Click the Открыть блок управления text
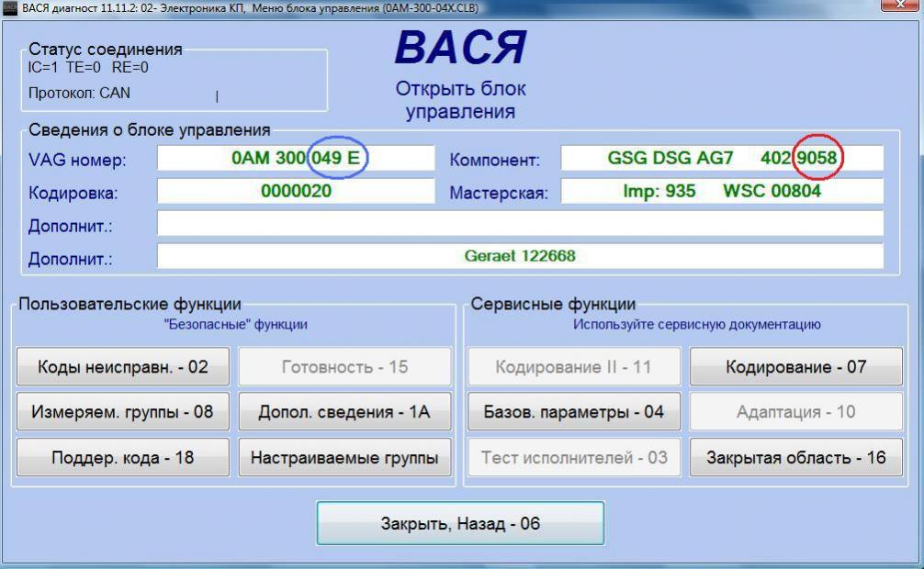The image size is (924, 569). pos(460,100)
